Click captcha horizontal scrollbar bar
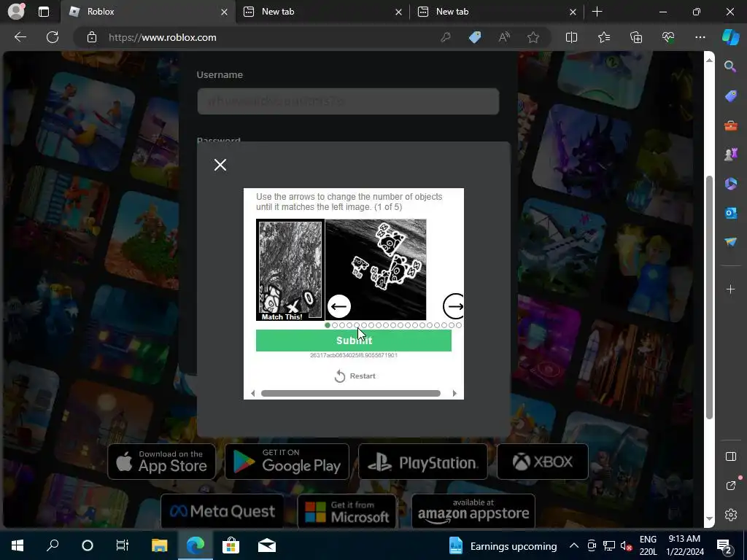The height and width of the screenshot is (560, 747). coord(351,393)
